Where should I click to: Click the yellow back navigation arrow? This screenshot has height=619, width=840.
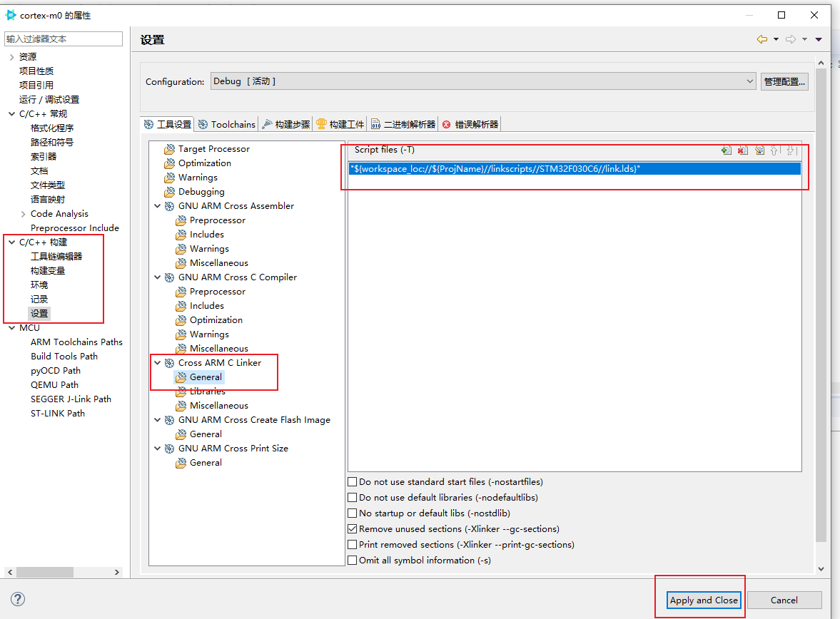pos(762,39)
